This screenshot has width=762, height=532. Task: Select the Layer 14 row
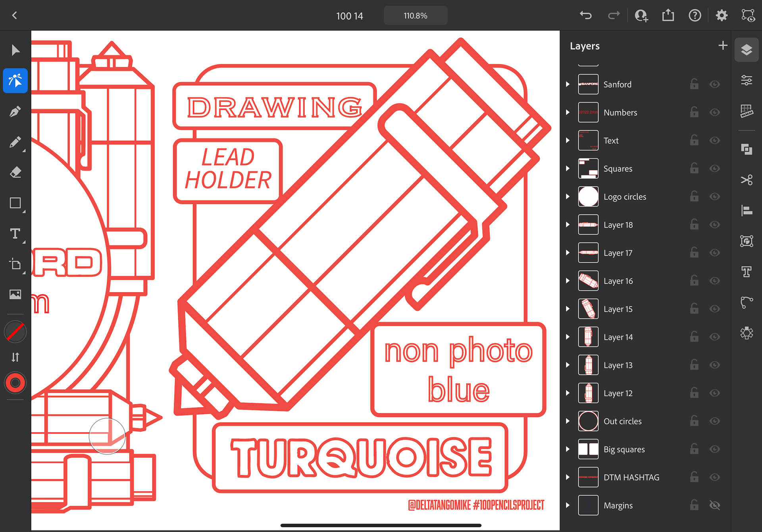(645, 337)
